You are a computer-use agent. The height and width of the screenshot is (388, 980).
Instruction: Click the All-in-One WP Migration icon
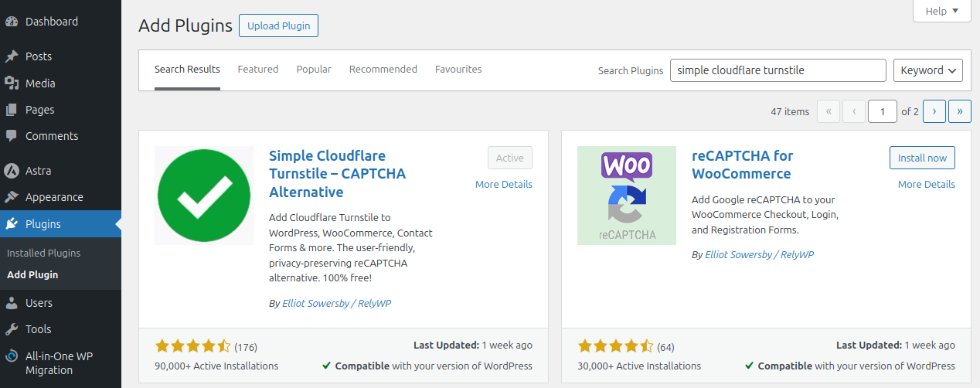click(x=12, y=356)
